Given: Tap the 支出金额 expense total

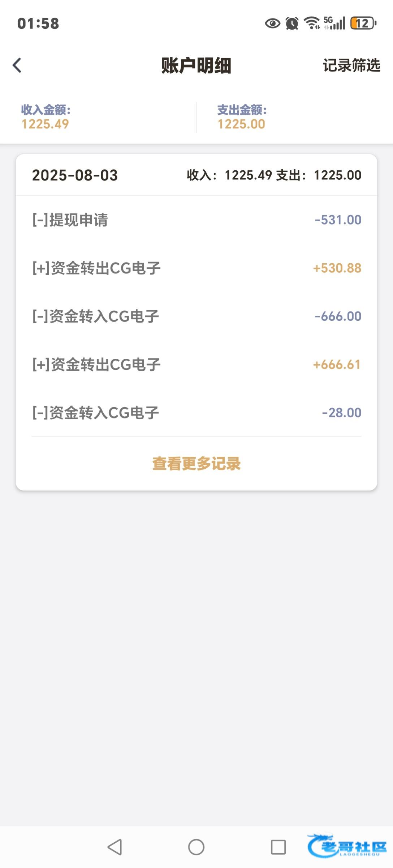Looking at the screenshot, I should pos(242,117).
